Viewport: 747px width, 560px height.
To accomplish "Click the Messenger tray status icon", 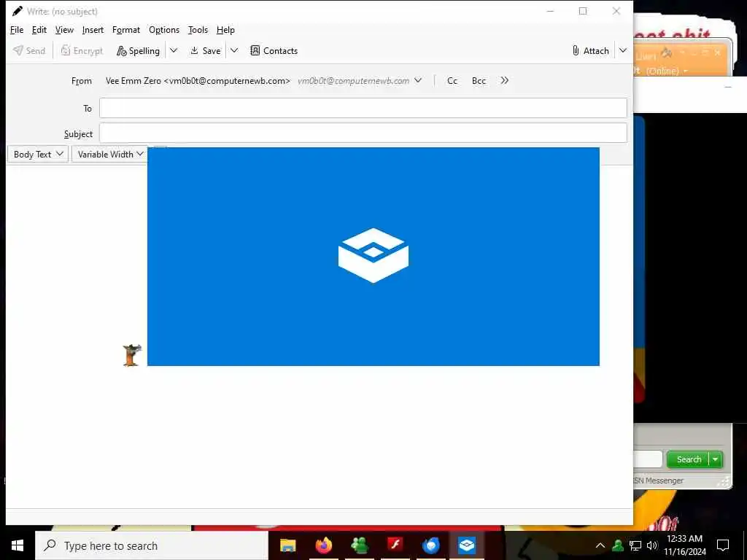I will click(618, 545).
